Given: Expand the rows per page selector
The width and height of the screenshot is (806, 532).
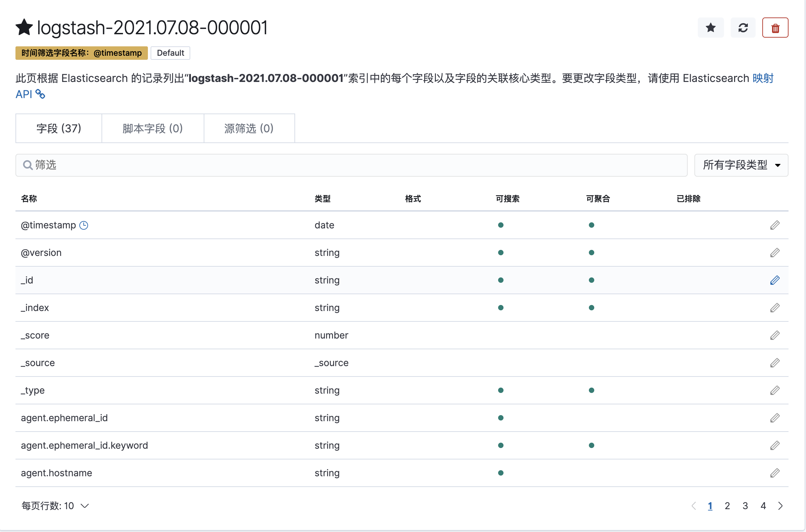Looking at the screenshot, I should click(55, 506).
